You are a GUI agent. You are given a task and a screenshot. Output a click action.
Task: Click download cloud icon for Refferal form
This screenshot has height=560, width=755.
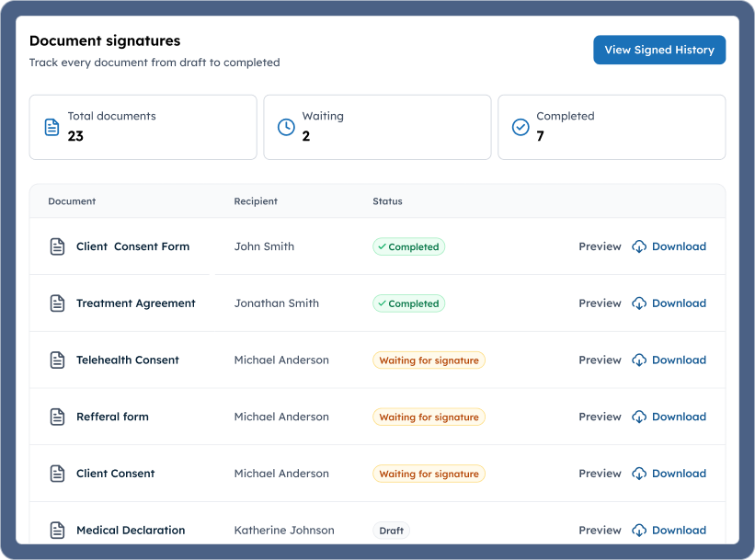[639, 417]
